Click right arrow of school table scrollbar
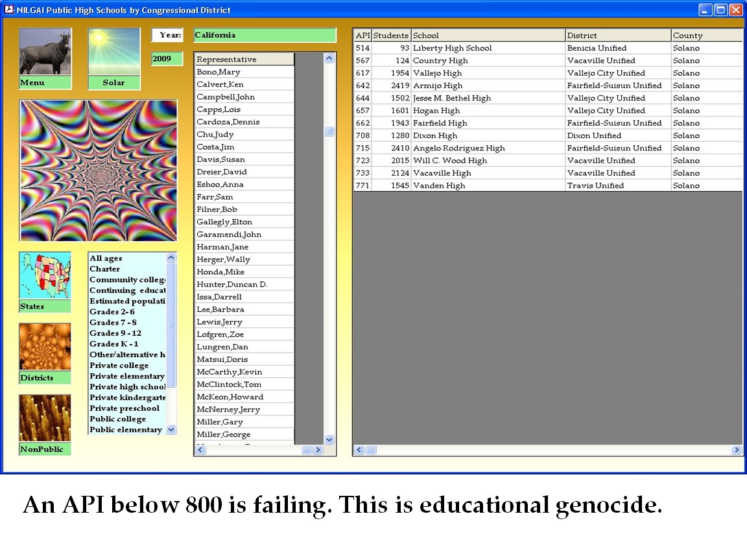Screen dimensions: 747x560 [737, 450]
